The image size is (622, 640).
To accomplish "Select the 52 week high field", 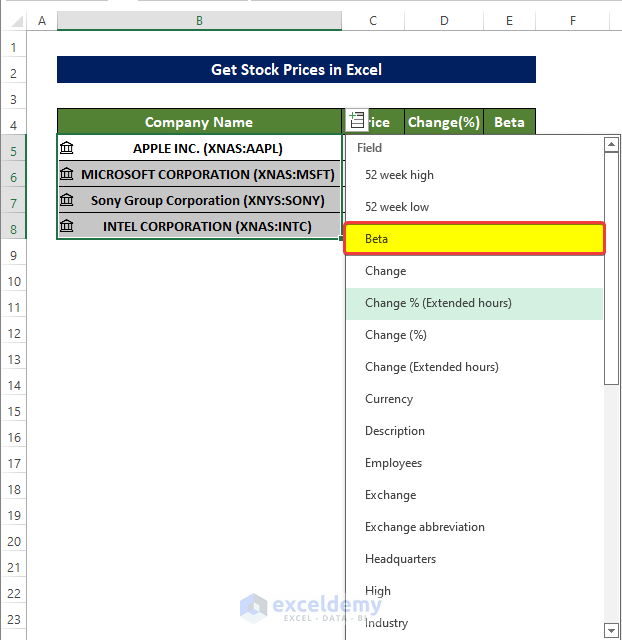I will point(474,175).
